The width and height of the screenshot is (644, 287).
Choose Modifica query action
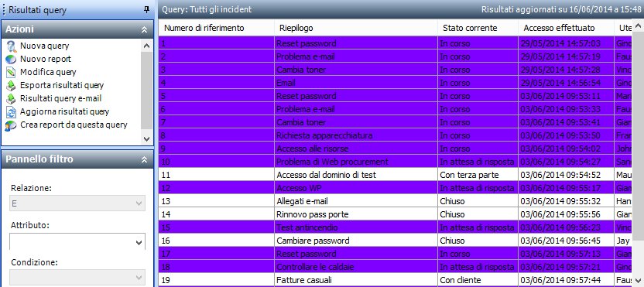(48, 72)
